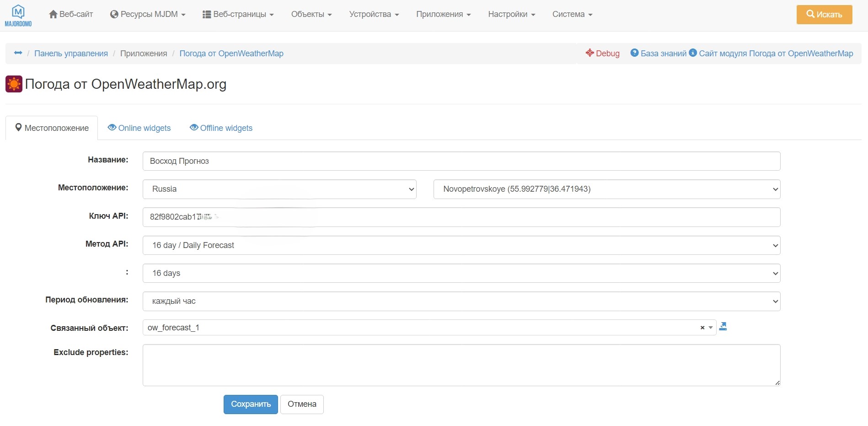Open the Метод API dropdown
The width and height of the screenshot is (868, 426).
tap(461, 245)
